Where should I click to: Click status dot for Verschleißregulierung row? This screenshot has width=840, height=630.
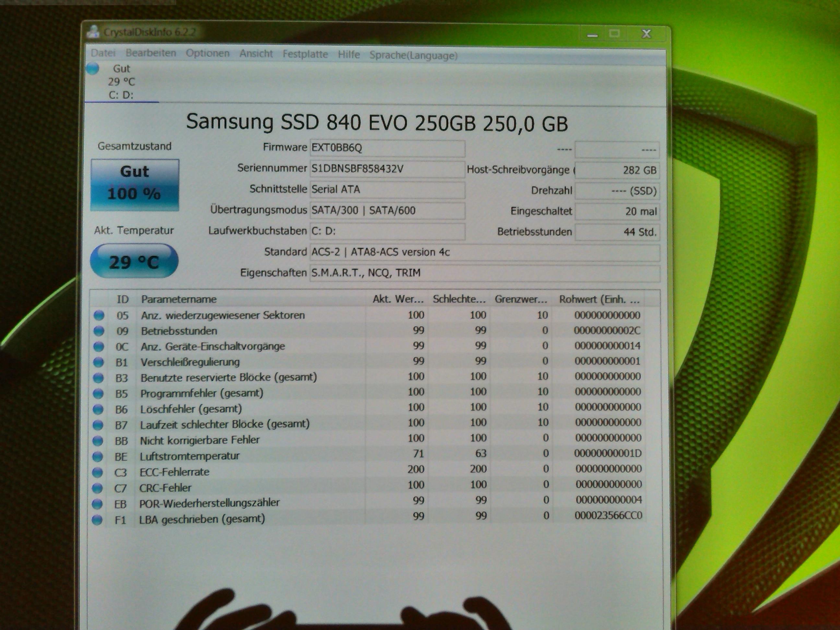click(x=99, y=362)
